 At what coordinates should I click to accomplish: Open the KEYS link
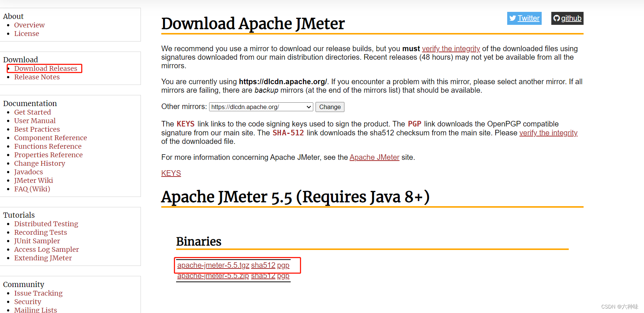[x=171, y=173]
